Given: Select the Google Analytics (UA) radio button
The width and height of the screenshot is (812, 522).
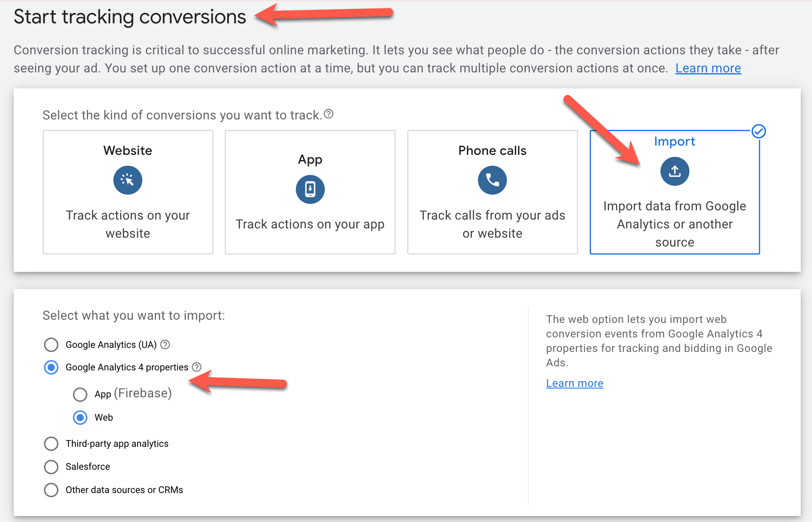Looking at the screenshot, I should [51, 345].
